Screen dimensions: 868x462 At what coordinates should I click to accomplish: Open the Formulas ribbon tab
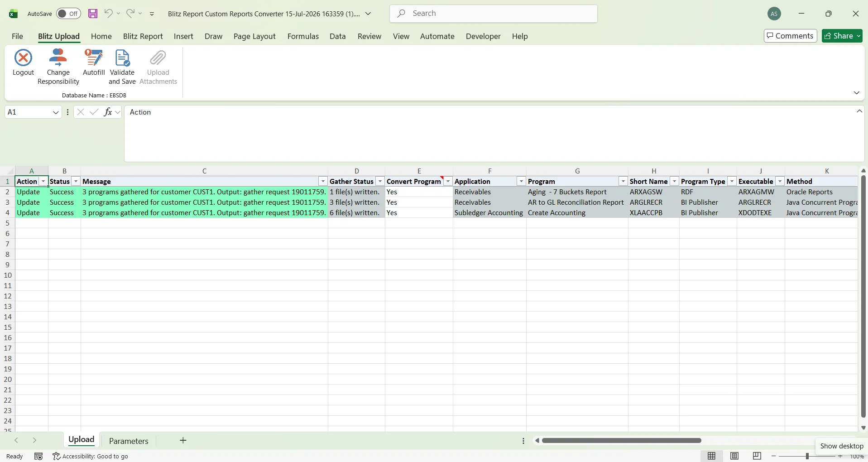pyautogui.click(x=303, y=36)
